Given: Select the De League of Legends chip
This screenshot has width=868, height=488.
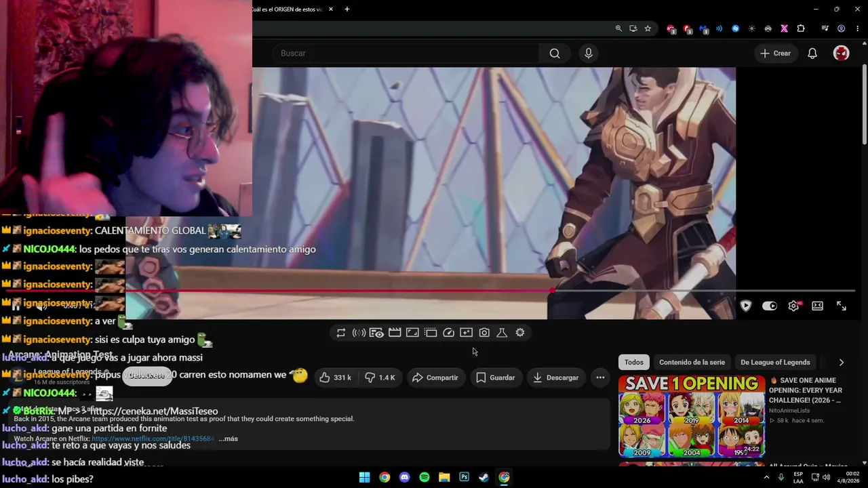Looking at the screenshot, I should click(775, 363).
